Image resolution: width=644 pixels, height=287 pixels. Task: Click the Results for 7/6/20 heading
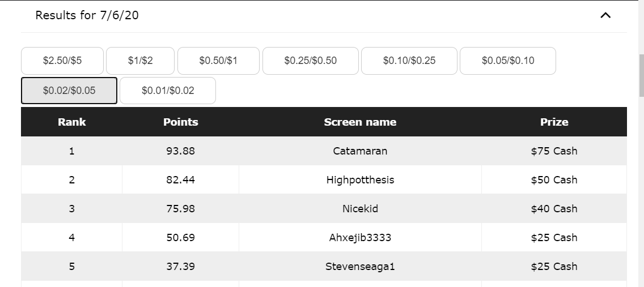click(87, 16)
